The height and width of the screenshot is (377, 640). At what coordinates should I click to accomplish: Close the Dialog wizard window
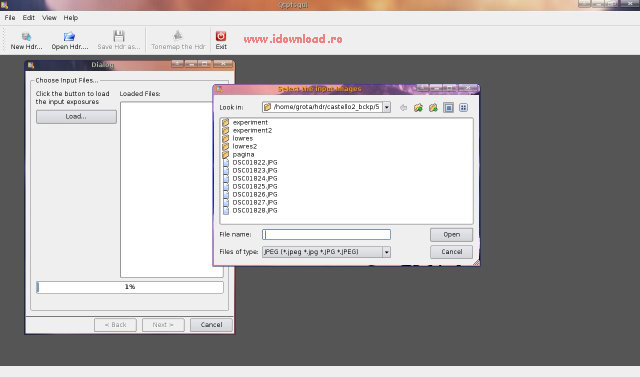(223, 64)
